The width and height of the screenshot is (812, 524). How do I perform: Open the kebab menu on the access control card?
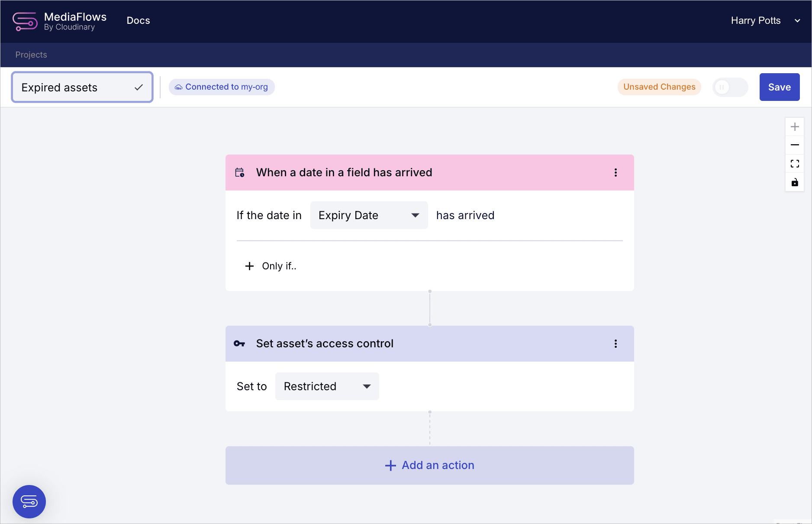coord(615,343)
